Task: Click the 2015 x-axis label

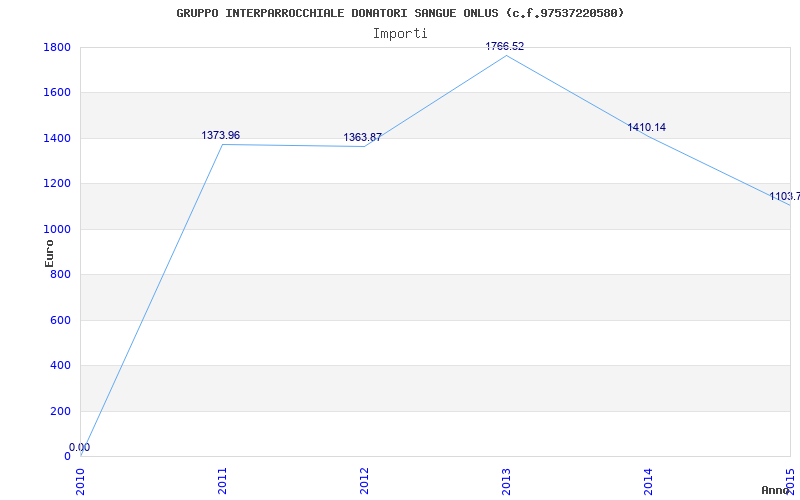Action: click(x=790, y=482)
